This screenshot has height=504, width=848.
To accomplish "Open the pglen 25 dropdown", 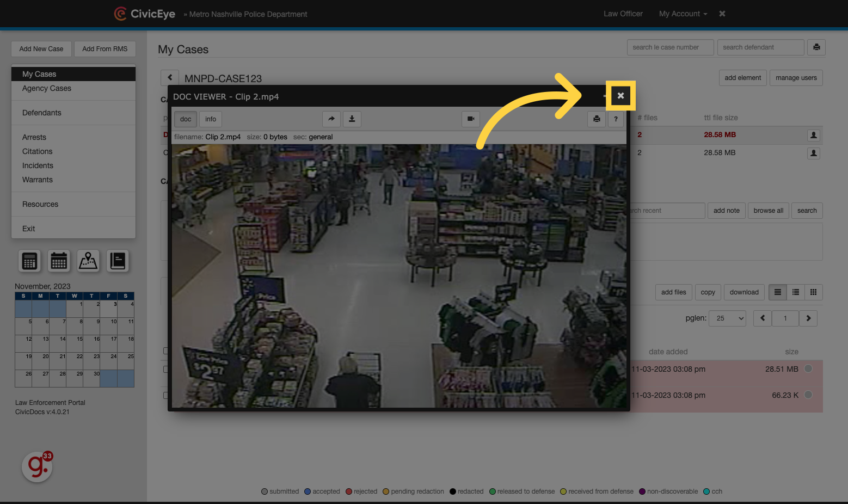I will pyautogui.click(x=728, y=318).
